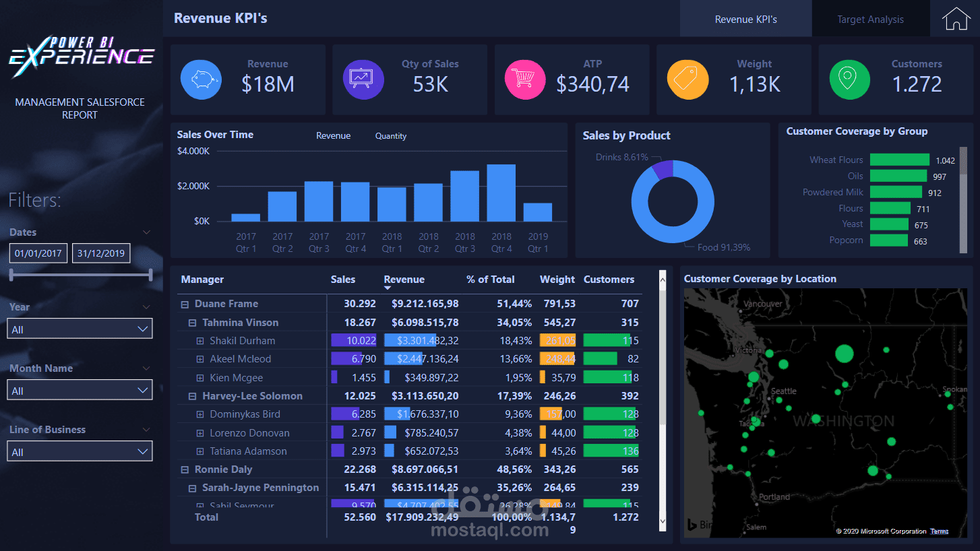Go to the Home page icon
This screenshot has width=980, height=551.
click(956, 18)
